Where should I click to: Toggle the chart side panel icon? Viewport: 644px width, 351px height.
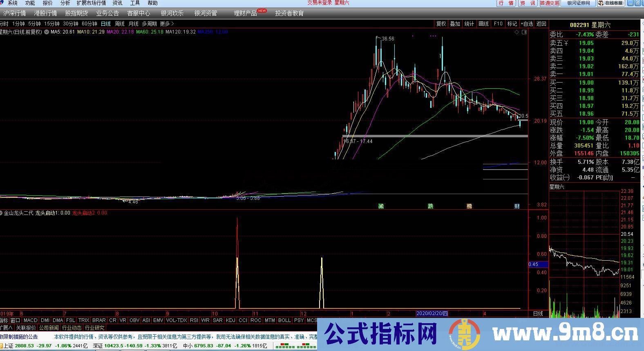coord(524,32)
